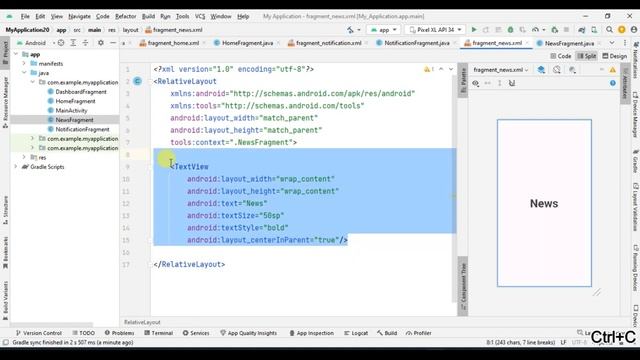Screen dimensions: 640x360
Task: Click the yellow IDE updates icon
Action: click(622, 30)
